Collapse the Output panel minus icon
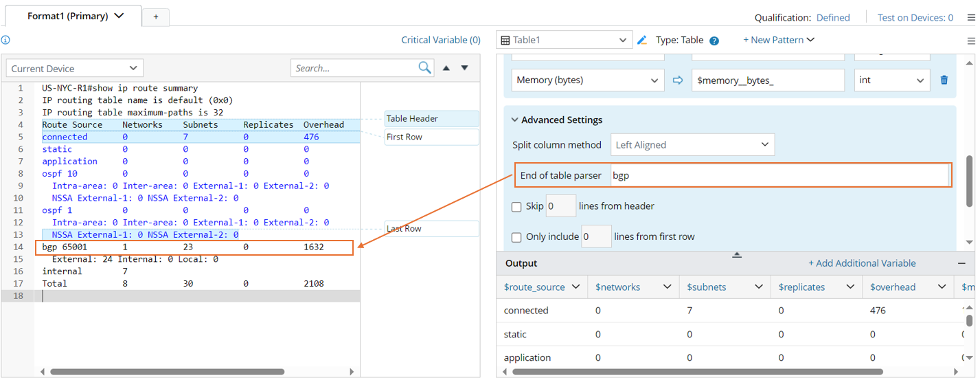The image size is (980, 378). pyautogui.click(x=961, y=263)
